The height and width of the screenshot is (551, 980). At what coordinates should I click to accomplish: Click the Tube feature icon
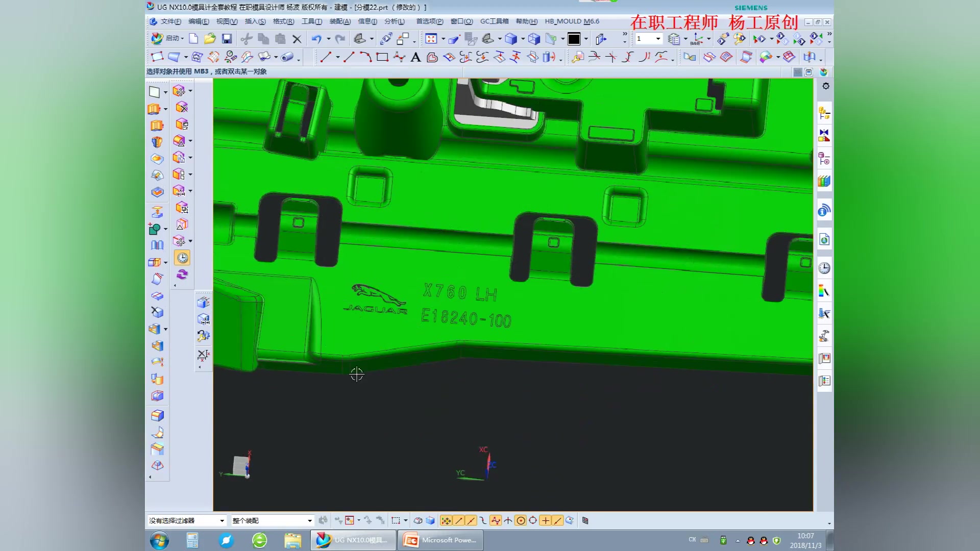(x=287, y=57)
